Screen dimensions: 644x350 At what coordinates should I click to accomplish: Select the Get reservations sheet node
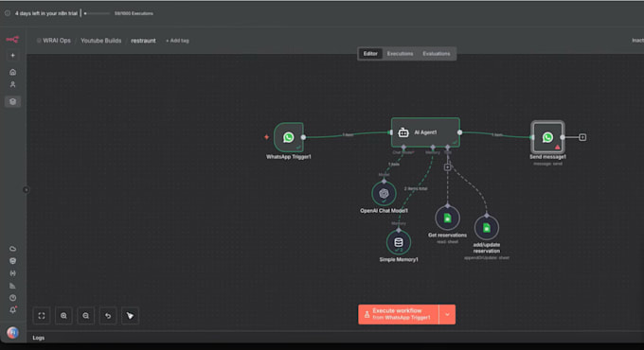(x=447, y=218)
